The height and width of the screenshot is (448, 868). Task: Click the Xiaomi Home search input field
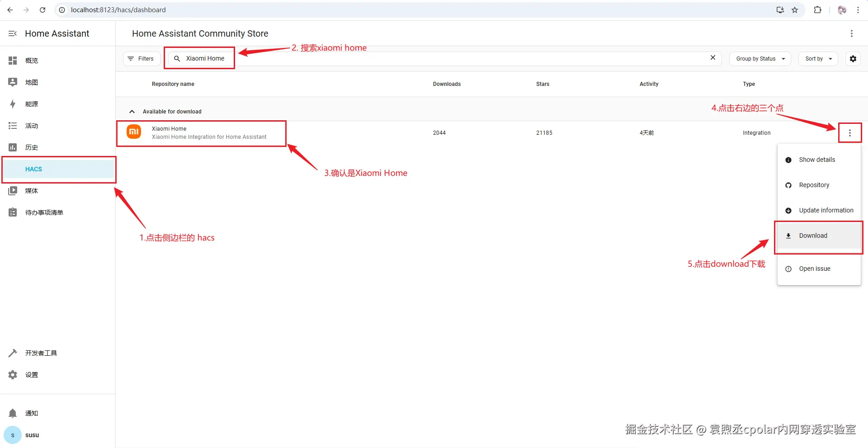(x=445, y=59)
